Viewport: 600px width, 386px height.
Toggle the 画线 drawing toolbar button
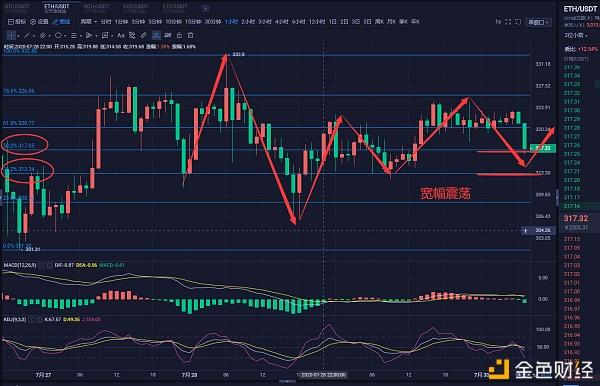coord(61,22)
